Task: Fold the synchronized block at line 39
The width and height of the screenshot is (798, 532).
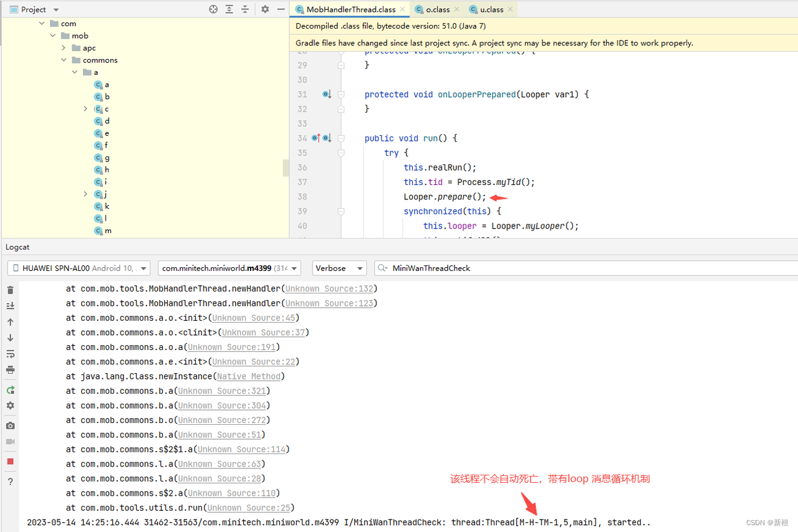Action: [x=341, y=211]
